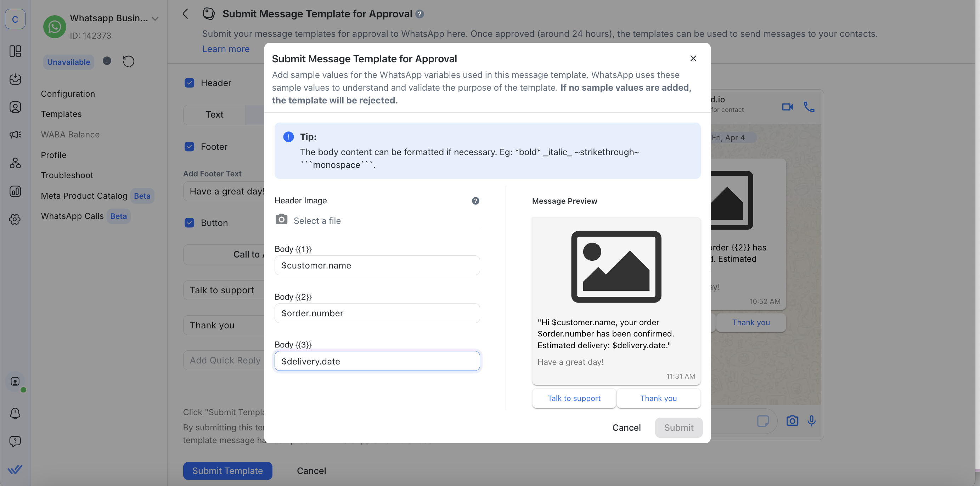Click the microphone icon in the chat panel
Screen dimensions: 980x486
pos(812,421)
